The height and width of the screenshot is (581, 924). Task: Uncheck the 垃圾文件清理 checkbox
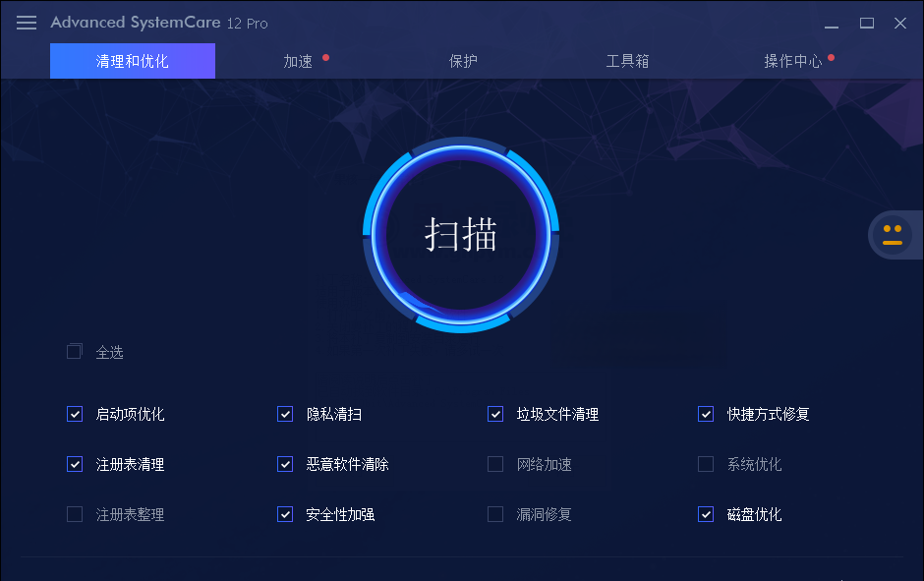pyautogui.click(x=495, y=414)
